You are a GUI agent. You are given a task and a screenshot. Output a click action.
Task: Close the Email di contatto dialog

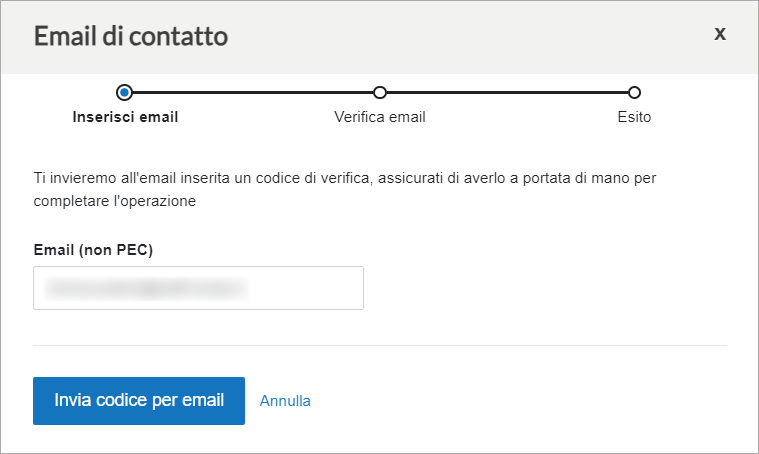(720, 34)
